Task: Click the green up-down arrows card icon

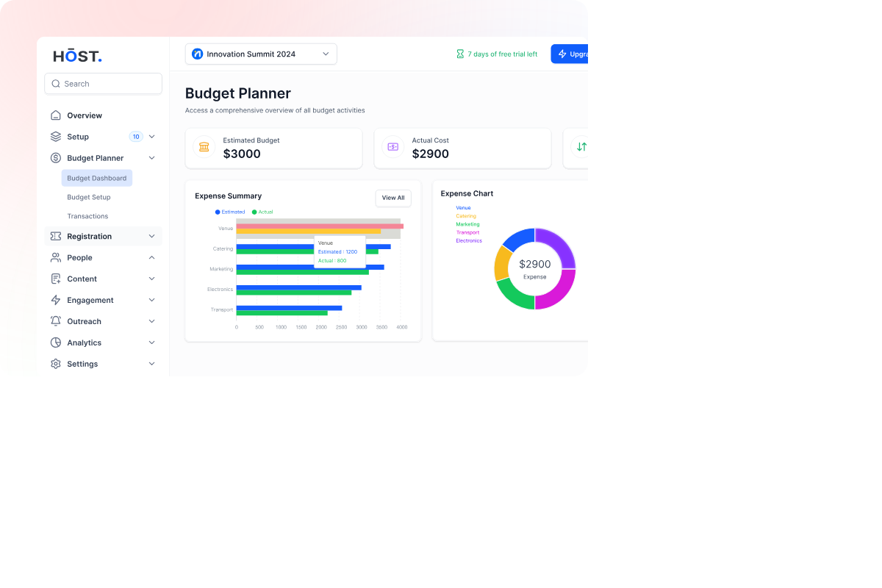Action: pos(581,147)
